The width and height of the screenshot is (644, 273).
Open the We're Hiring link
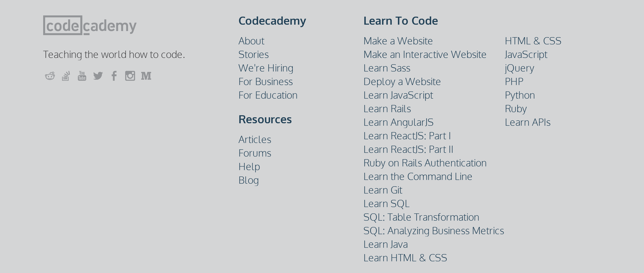266,68
